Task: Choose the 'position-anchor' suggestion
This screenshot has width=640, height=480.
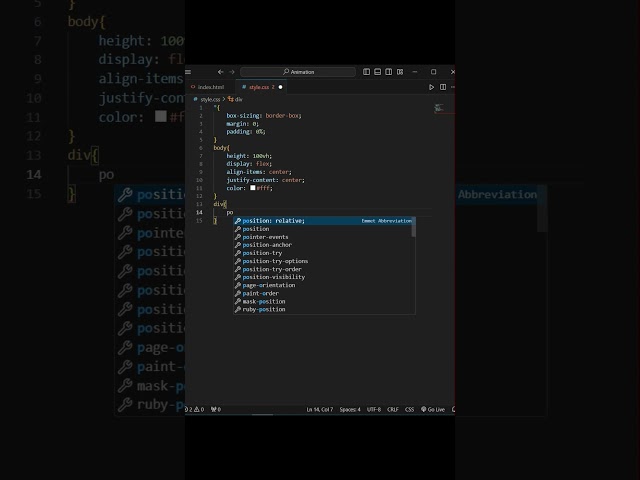Action: pos(324,245)
